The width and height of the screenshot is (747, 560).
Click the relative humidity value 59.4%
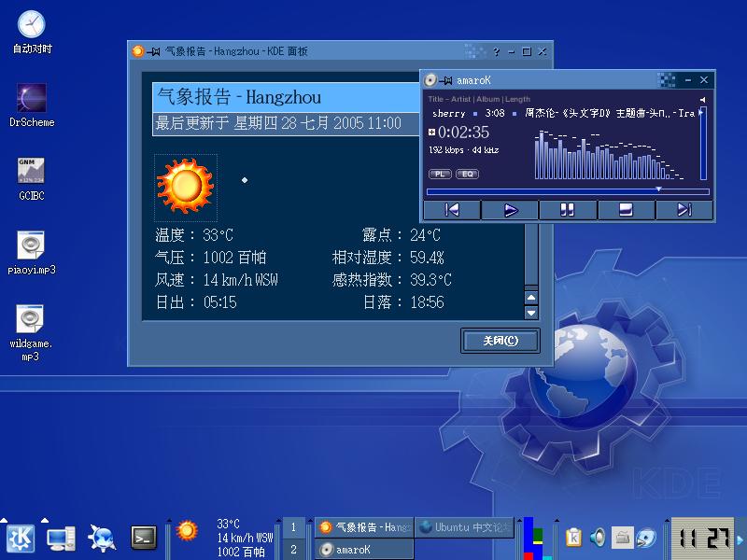point(427,258)
